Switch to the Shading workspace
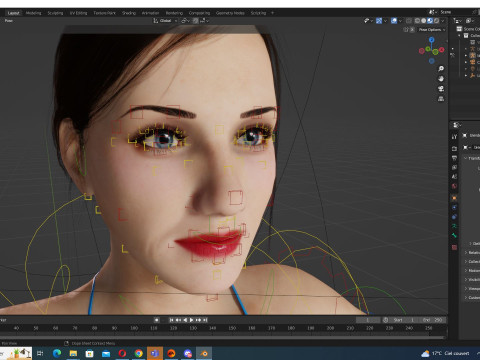Viewport: 480px width, 360px height. coord(129,13)
